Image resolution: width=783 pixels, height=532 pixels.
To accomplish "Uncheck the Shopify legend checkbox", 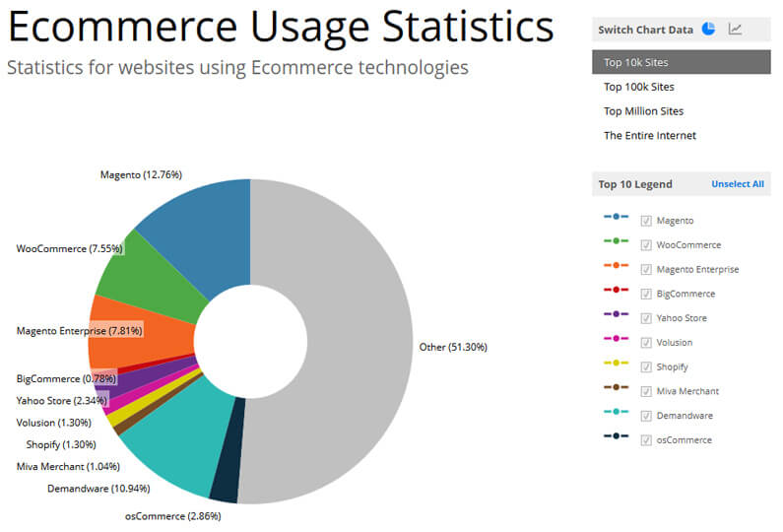I will [646, 366].
